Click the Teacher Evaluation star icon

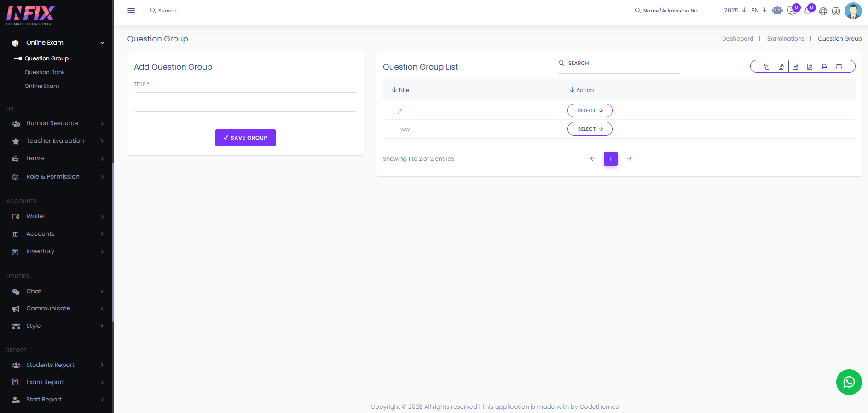(x=16, y=141)
